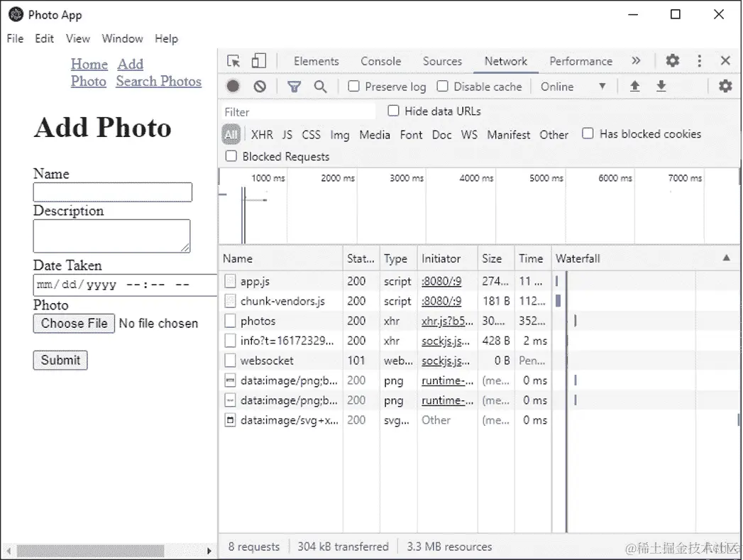This screenshot has height=560, width=743.
Task: Filter requests by Font type
Action: 412,135
